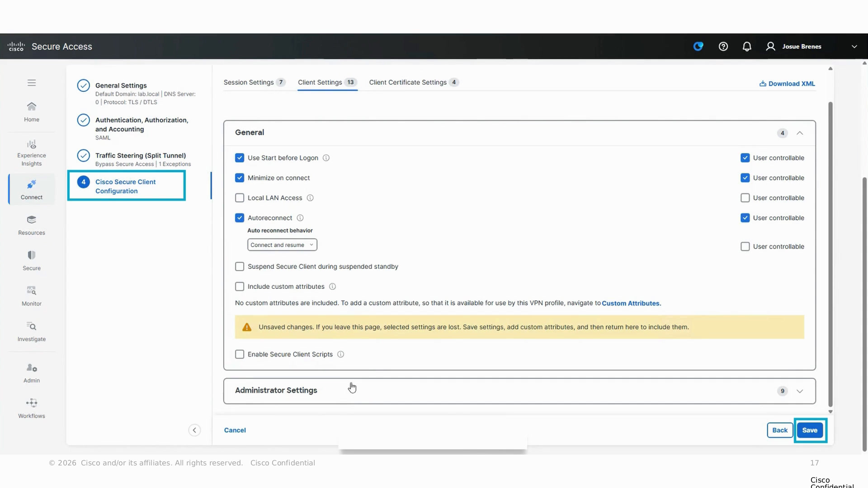The width and height of the screenshot is (868, 488).
Task: Click the Back button
Action: tap(780, 430)
